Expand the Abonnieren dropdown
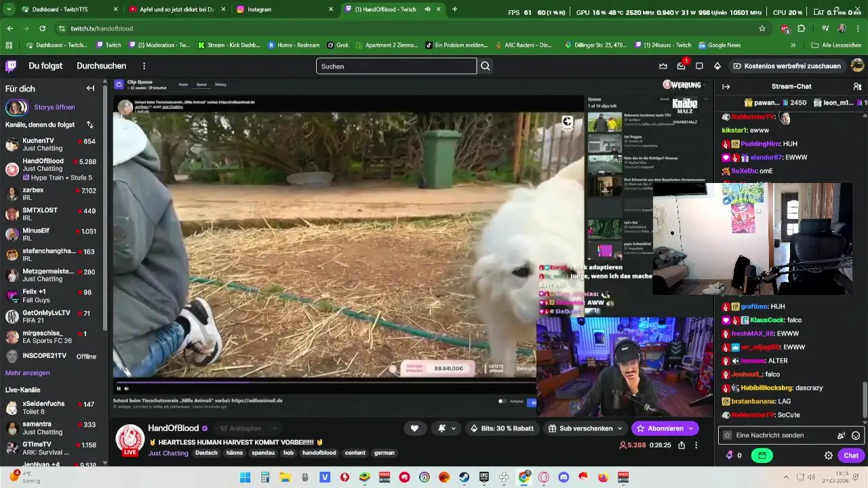Screen dimensions: 868x488 point(690,428)
